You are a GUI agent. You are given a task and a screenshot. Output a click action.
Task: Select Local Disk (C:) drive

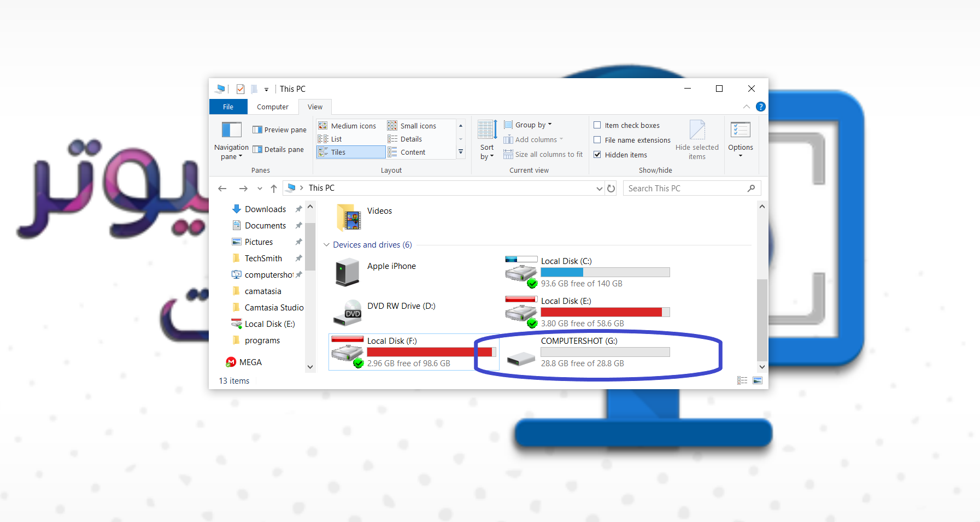coord(588,272)
